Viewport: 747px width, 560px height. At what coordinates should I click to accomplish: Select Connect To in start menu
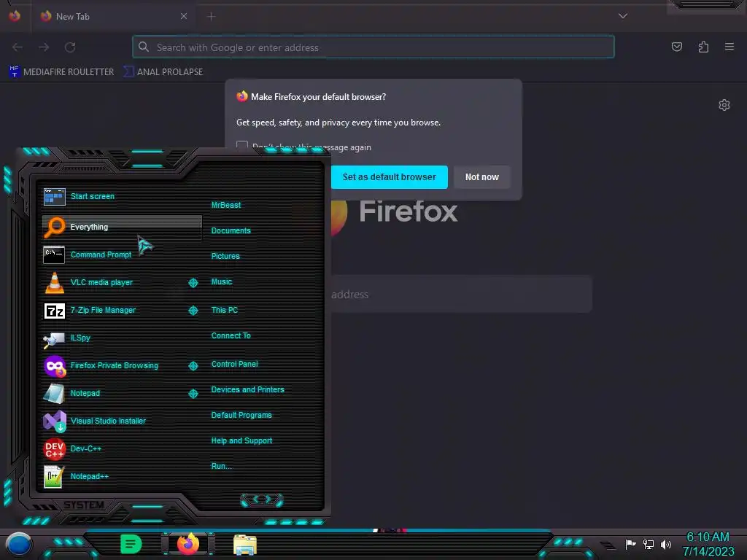(x=231, y=335)
